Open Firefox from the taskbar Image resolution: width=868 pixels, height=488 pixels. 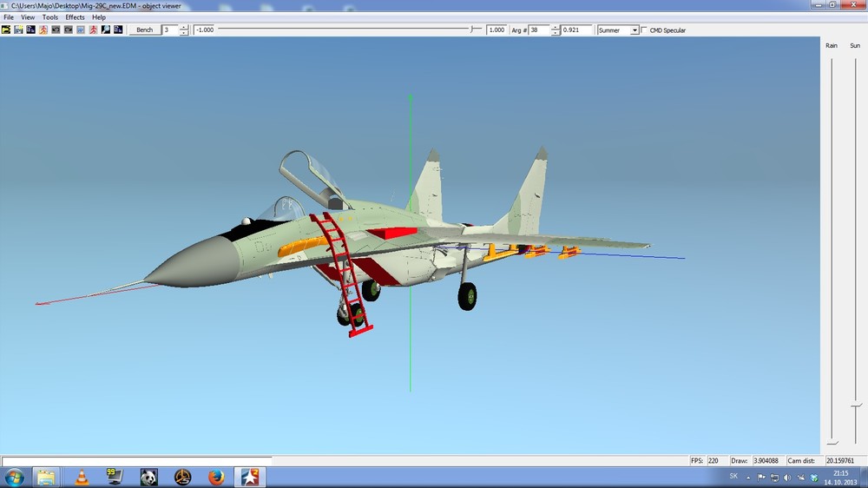(216, 477)
